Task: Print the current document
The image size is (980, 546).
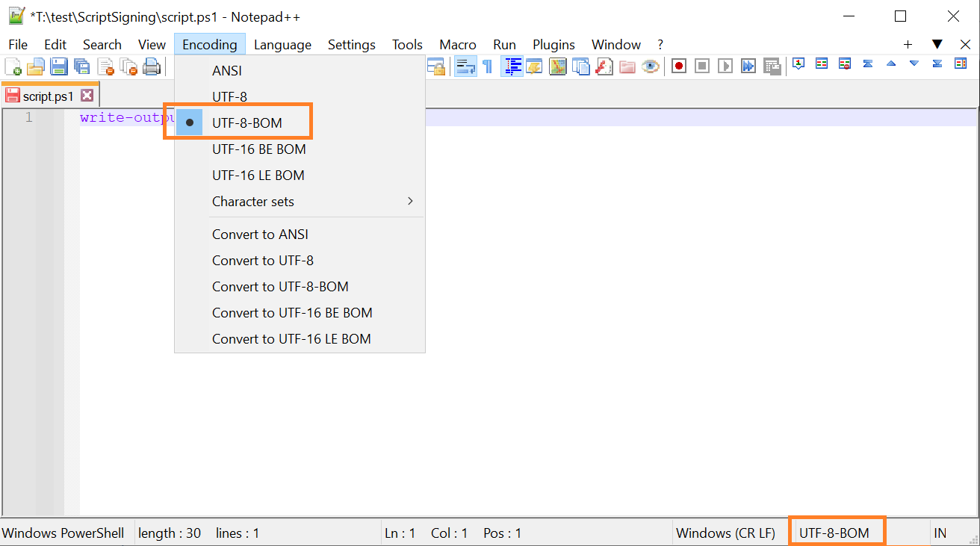Action: pyautogui.click(x=152, y=66)
